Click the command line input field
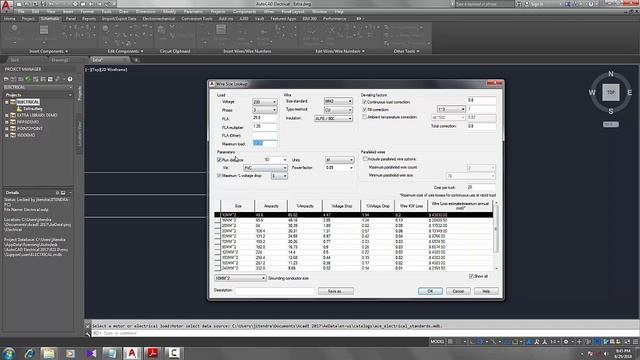This screenshot has width=640, height=360. tap(363, 333)
